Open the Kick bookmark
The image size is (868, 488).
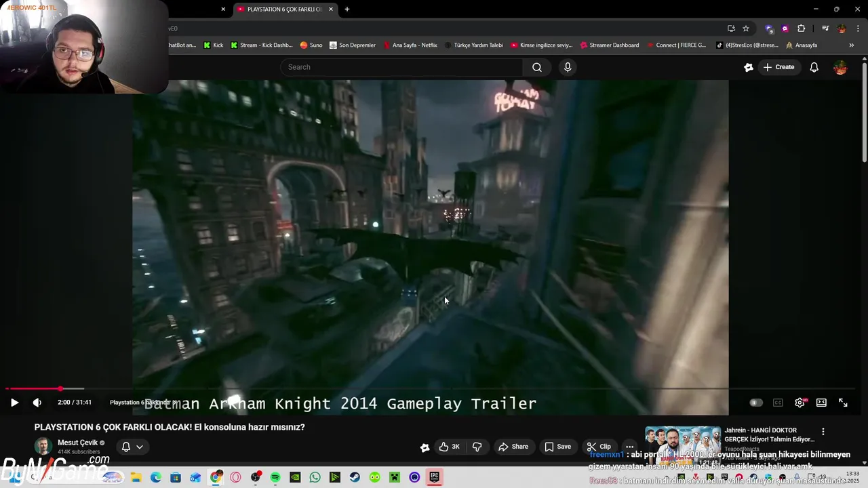pyautogui.click(x=213, y=45)
